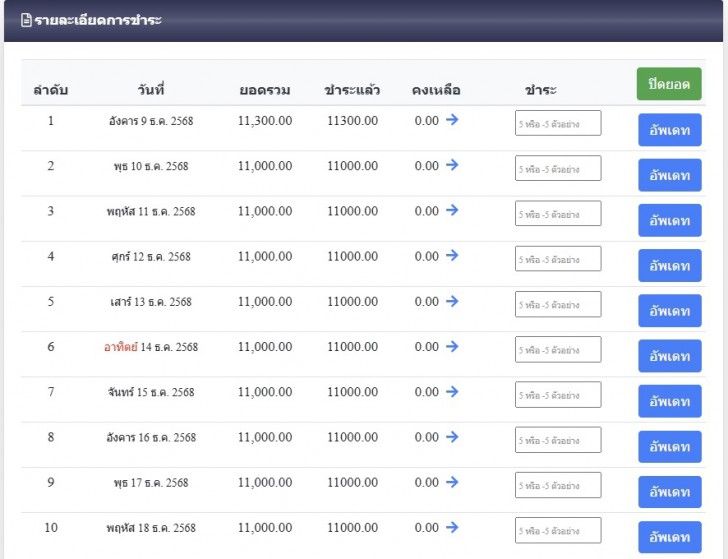
Task: Click the ชำระ column header
Action: (540, 89)
